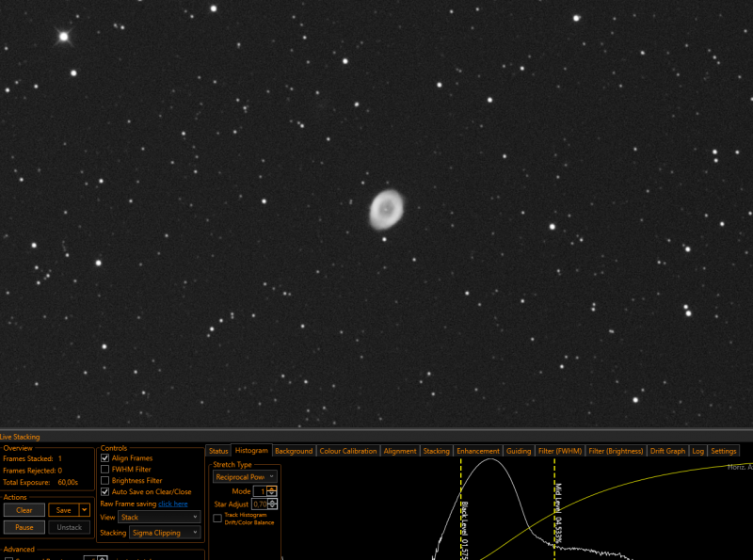The image size is (753, 560).
Task: Switch to the Filter (FWHM) tab
Action: pos(560,451)
